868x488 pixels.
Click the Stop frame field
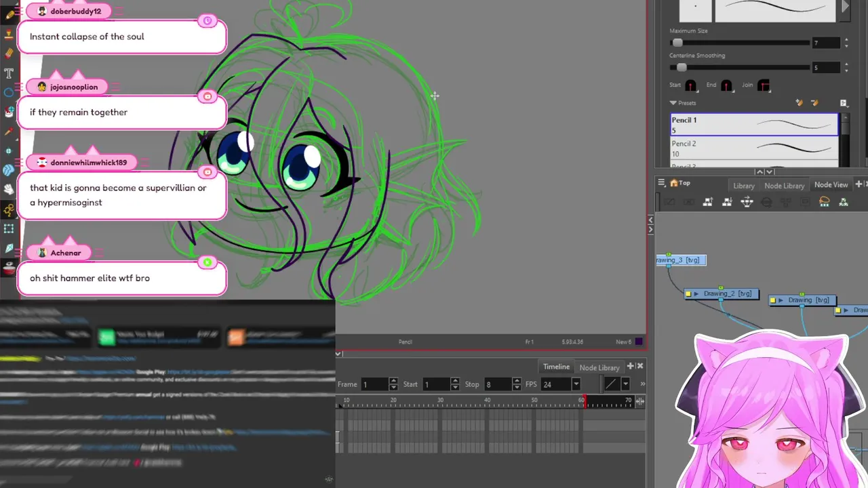[498, 384]
